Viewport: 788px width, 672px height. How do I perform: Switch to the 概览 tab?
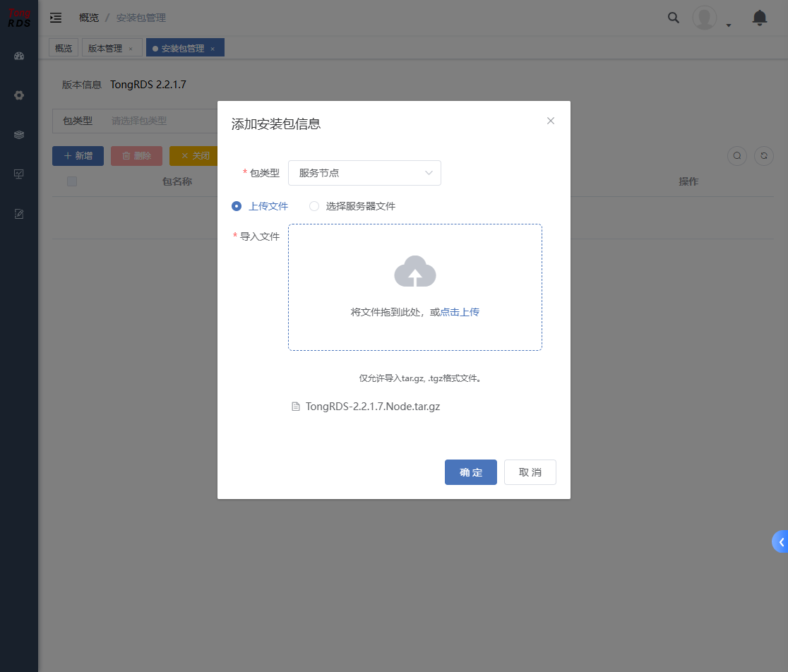pos(64,48)
